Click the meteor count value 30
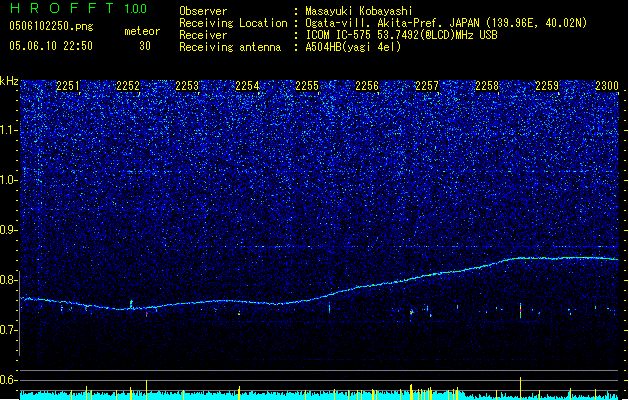Viewport: 629px width, 400px height. (145, 46)
